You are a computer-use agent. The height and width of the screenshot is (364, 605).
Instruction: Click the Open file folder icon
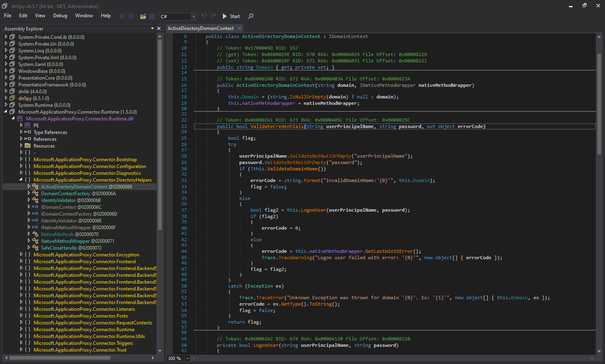pos(143,16)
